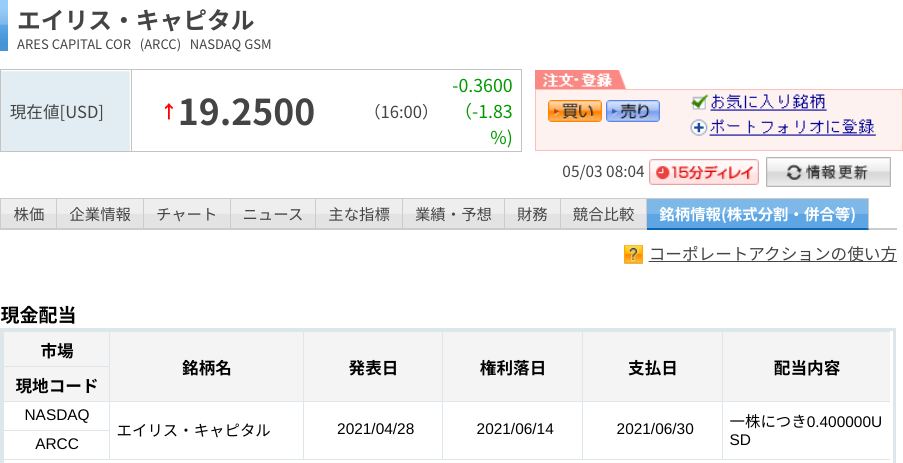903x463 pixels.
Task: Click the 権利落日 column header
Action: [x=513, y=367]
